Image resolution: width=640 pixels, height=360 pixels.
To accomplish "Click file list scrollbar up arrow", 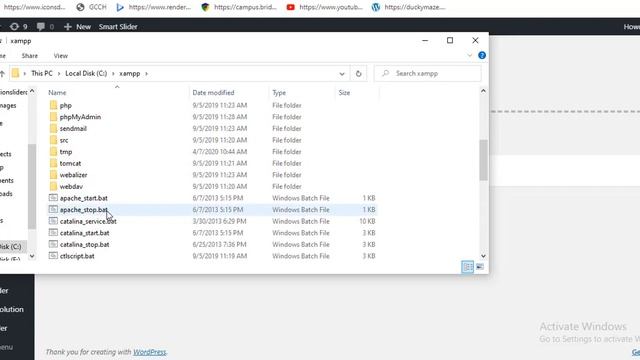I will click(483, 91).
